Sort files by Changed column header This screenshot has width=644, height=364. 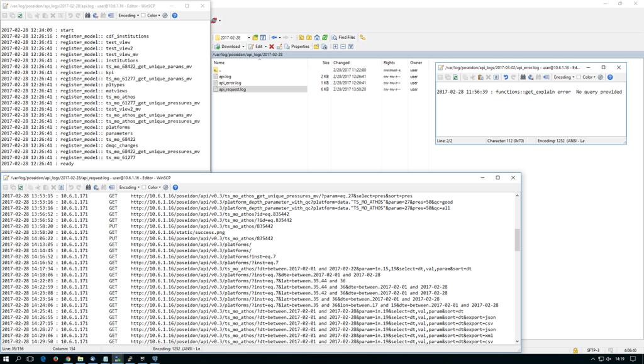tap(341, 63)
